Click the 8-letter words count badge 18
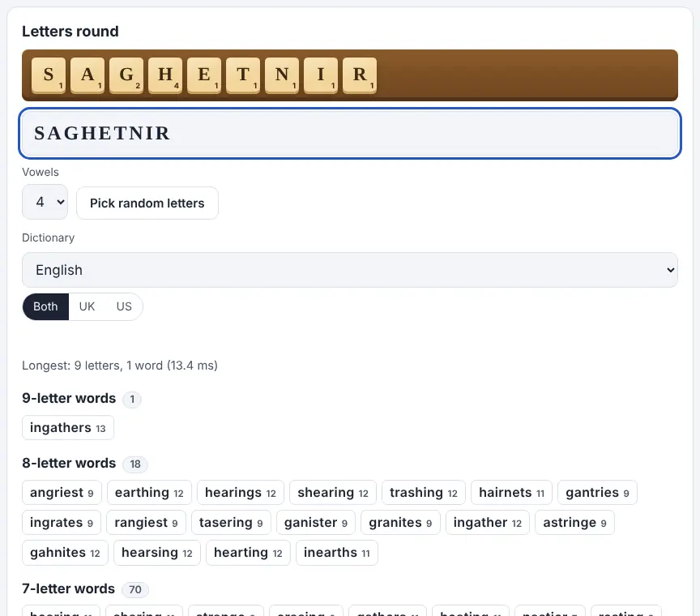This screenshot has width=700, height=616. point(135,464)
